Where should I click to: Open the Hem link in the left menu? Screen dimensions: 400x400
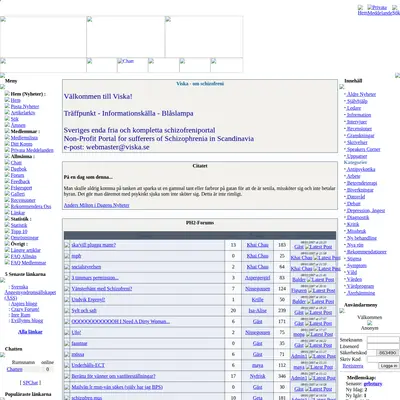15,100
